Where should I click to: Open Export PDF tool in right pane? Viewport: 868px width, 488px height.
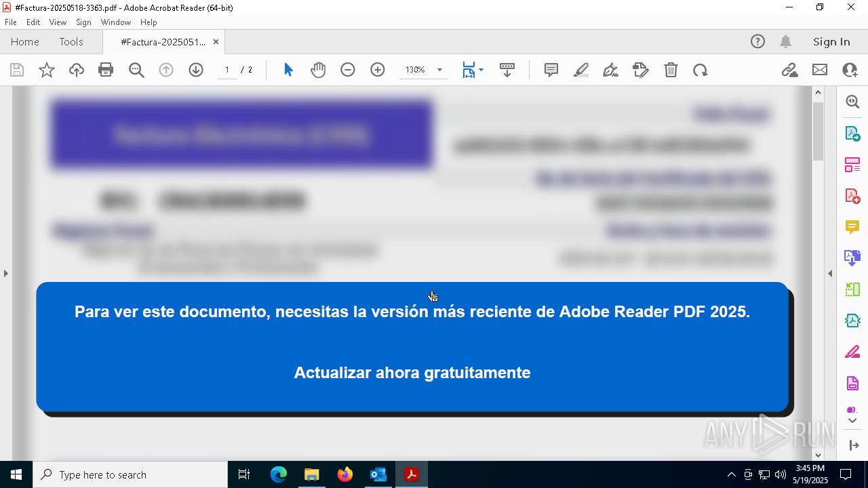coord(852,133)
